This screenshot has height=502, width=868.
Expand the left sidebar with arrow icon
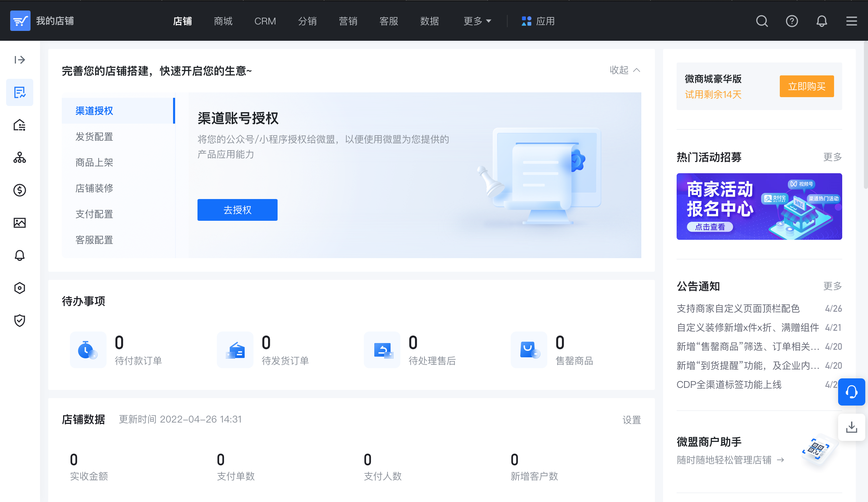[20, 60]
